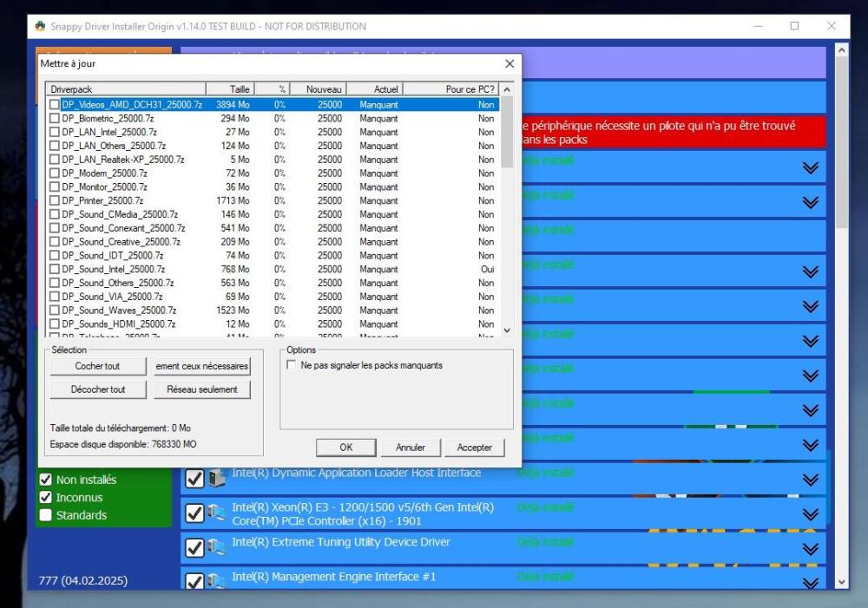The image size is (868, 608).
Task: Click the Snappy Driver Installer title bar icon
Action: (40, 26)
